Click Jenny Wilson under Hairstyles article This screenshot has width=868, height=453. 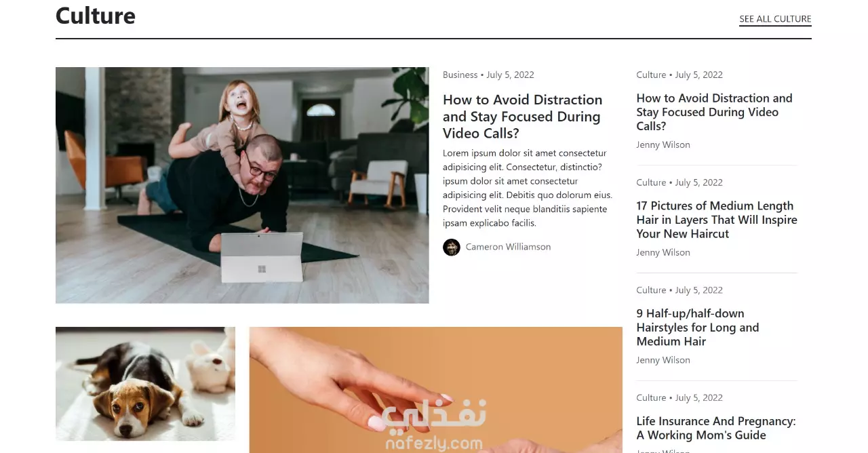663,360
